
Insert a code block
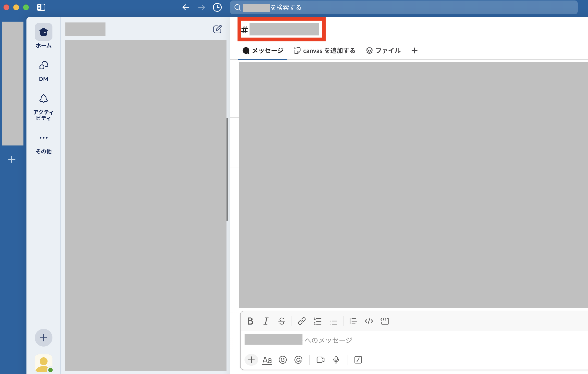(385, 321)
